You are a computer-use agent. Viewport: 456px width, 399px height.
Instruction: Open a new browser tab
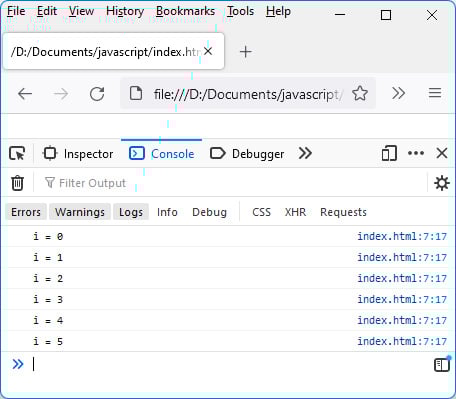click(245, 52)
